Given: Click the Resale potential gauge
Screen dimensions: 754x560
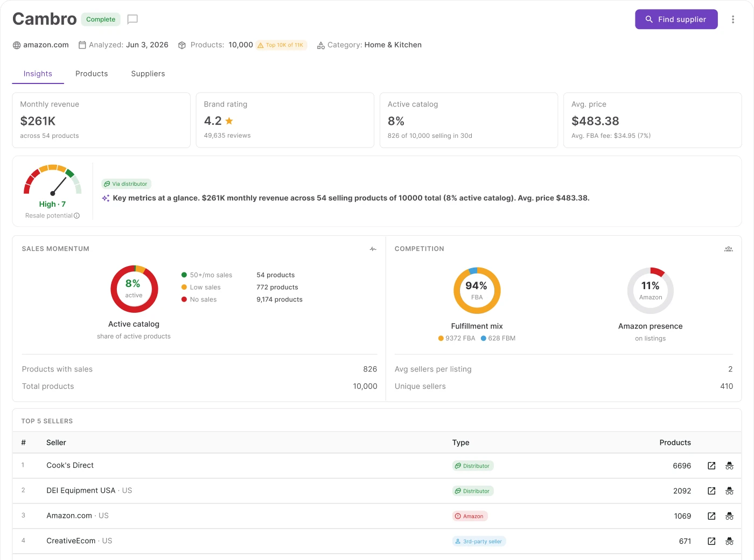Looking at the screenshot, I should point(52,180).
